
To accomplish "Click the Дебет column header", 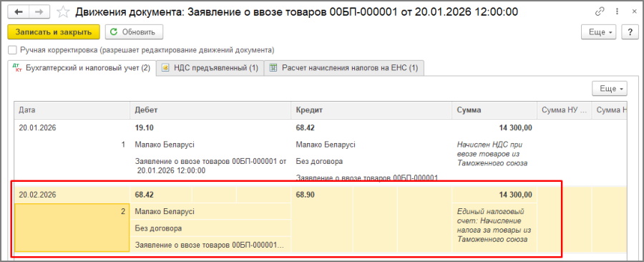I will click(x=210, y=110).
